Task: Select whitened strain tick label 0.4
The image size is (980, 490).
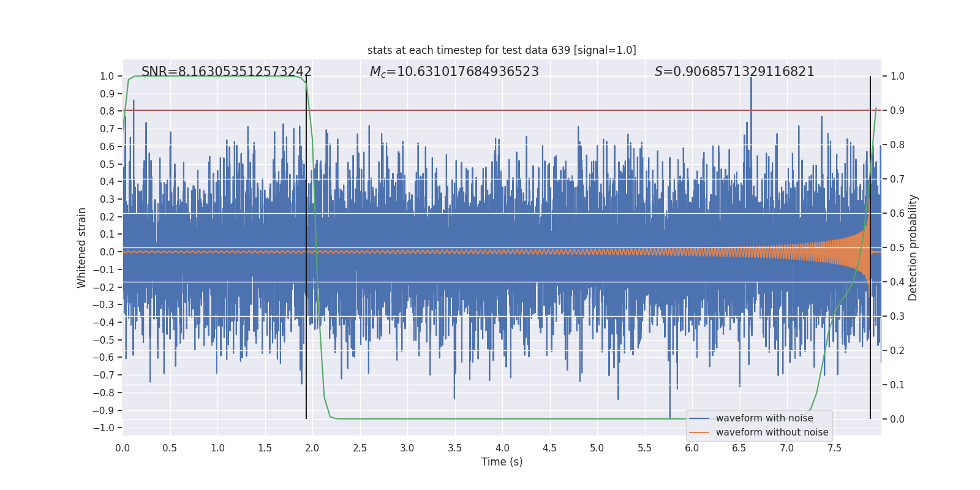Action: (107, 181)
